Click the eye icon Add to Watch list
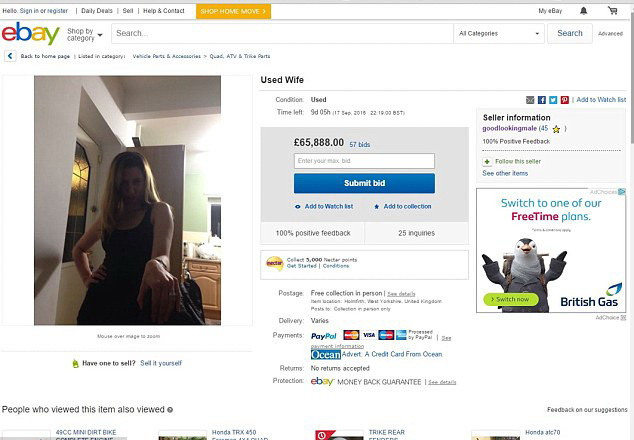Viewport: 634px width, 440px height. [x=298, y=206]
